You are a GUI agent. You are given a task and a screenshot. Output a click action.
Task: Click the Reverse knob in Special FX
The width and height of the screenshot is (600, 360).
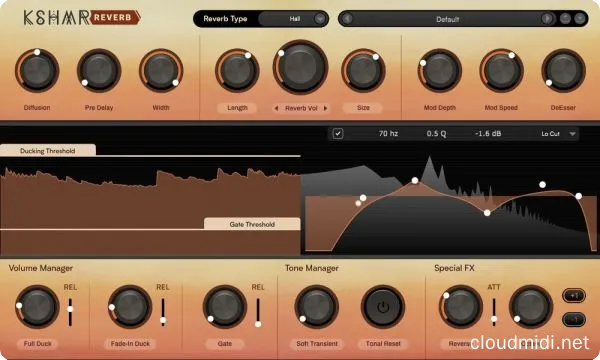coord(461,307)
